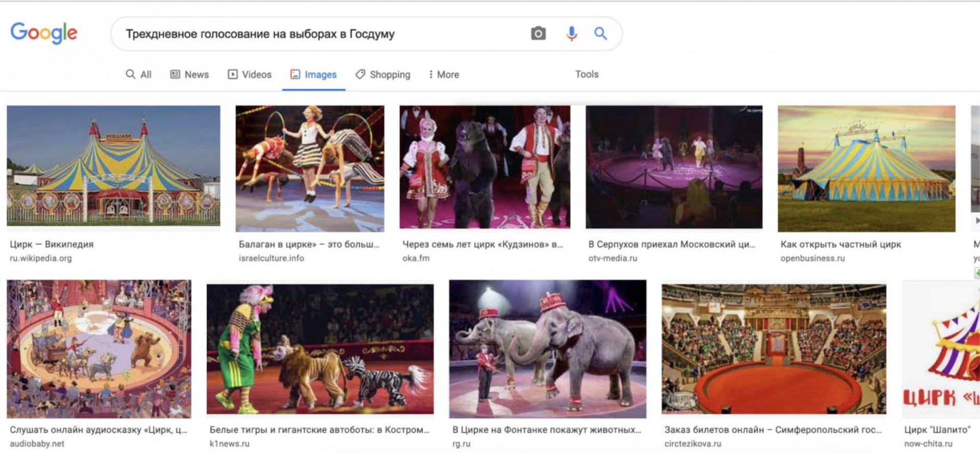Switch to the News tab
The height and width of the screenshot is (453, 980).
pyautogui.click(x=189, y=75)
